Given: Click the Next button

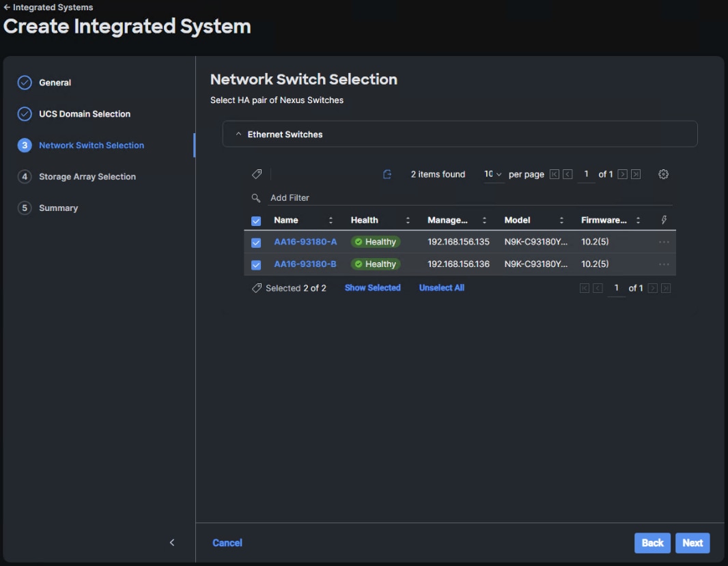Looking at the screenshot, I should click(x=692, y=543).
